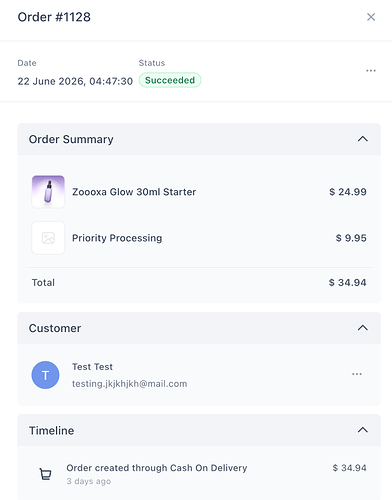Click the Customer header title
This screenshot has height=500, width=392.
[x=55, y=328]
